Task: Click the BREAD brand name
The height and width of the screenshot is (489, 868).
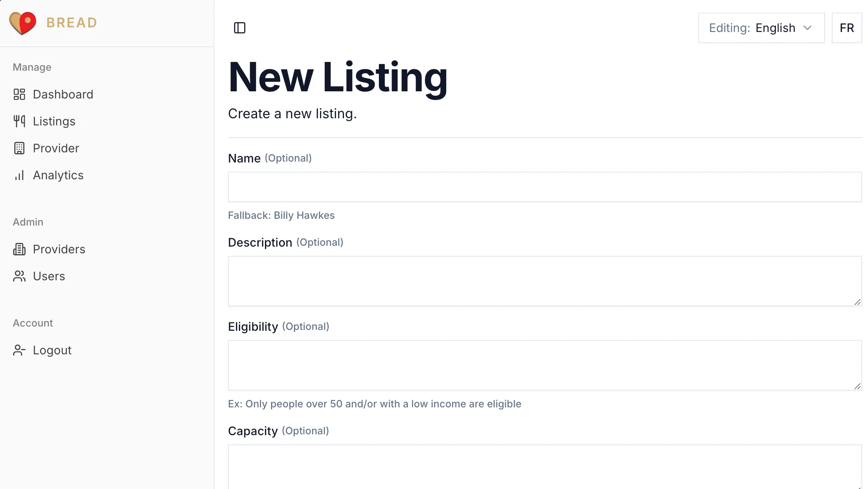Action: coord(72,23)
